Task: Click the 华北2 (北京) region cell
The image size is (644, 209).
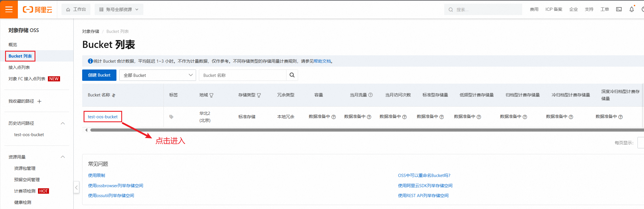Action: 205,117
